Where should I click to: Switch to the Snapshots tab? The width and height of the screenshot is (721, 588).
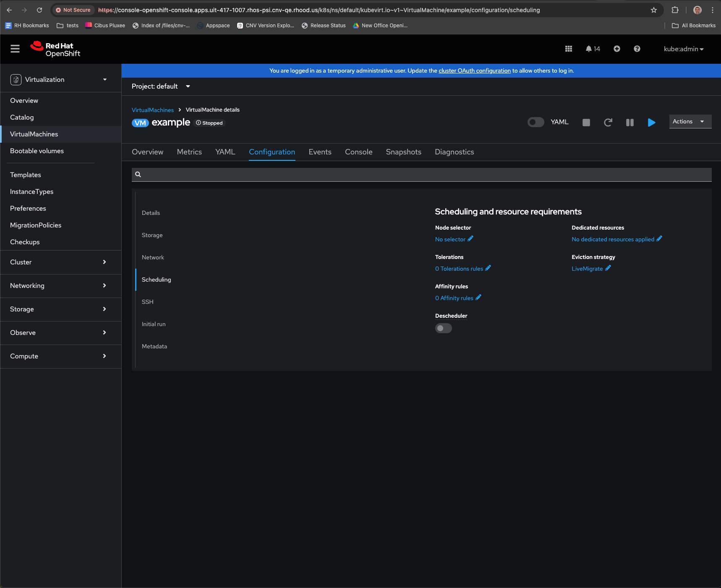(x=403, y=152)
